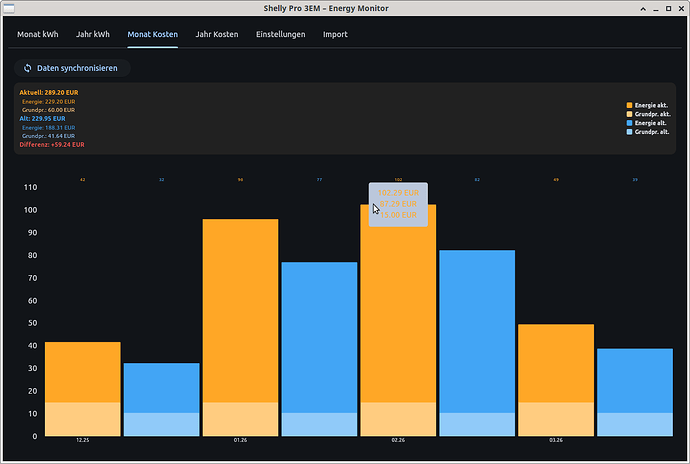Image resolution: width=690 pixels, height=464 pixels.
Task: Click the 'Grundpr.: 41.64 EUR' line
Action: (48, 136)
